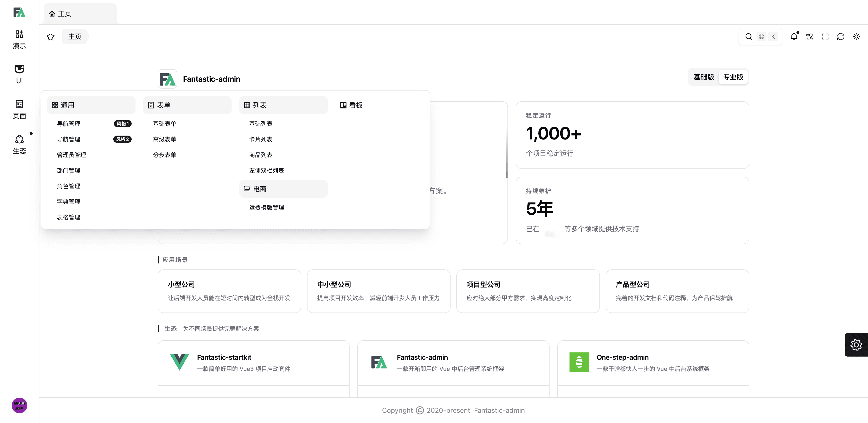The width and height of the screenshot is (868, 423).
Task: Open the settings gear panel
Action: (856, 345)
